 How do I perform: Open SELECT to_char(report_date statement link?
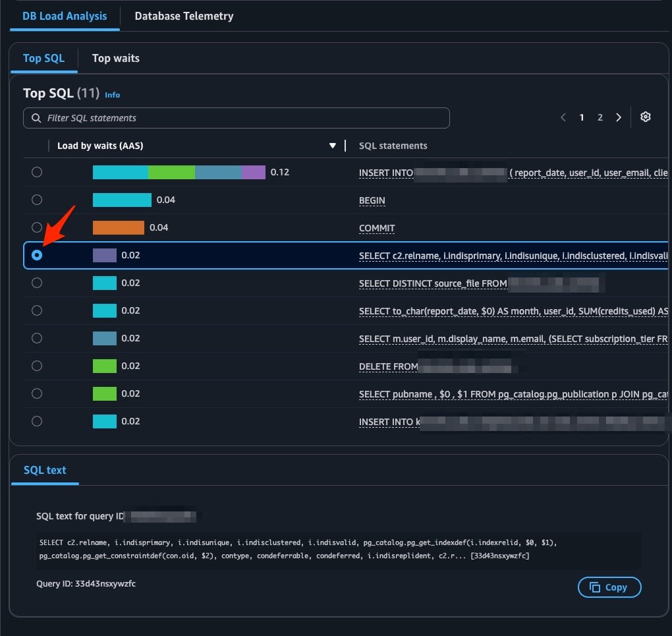(x=513, y=311)
